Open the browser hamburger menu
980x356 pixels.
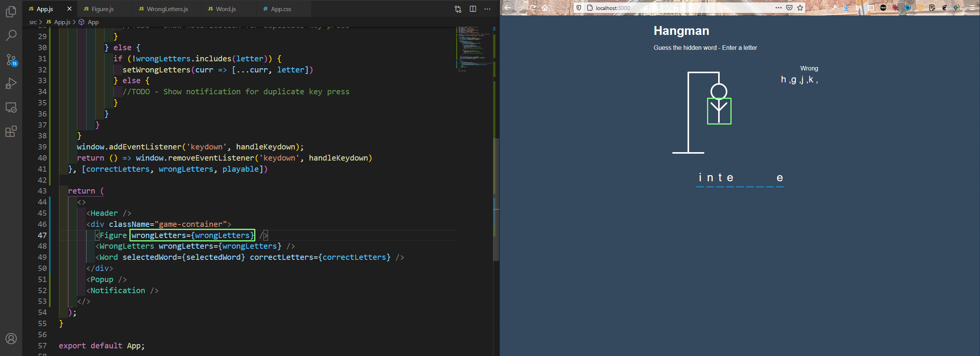(x=972, y=8)
